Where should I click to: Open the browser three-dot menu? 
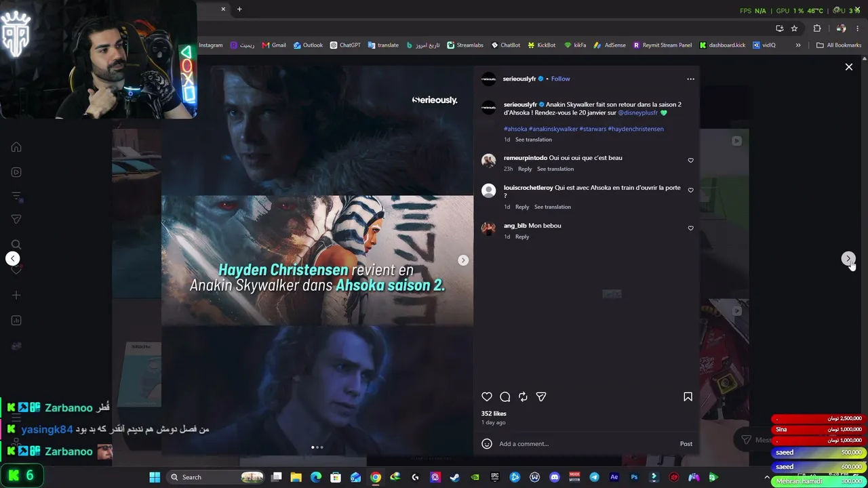point(858,28)
